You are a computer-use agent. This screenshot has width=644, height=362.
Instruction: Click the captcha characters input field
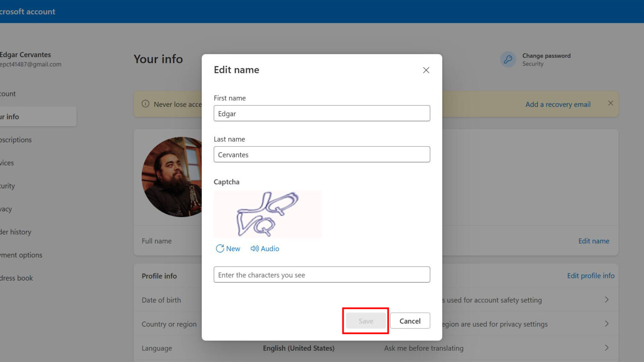click(322, 274)
